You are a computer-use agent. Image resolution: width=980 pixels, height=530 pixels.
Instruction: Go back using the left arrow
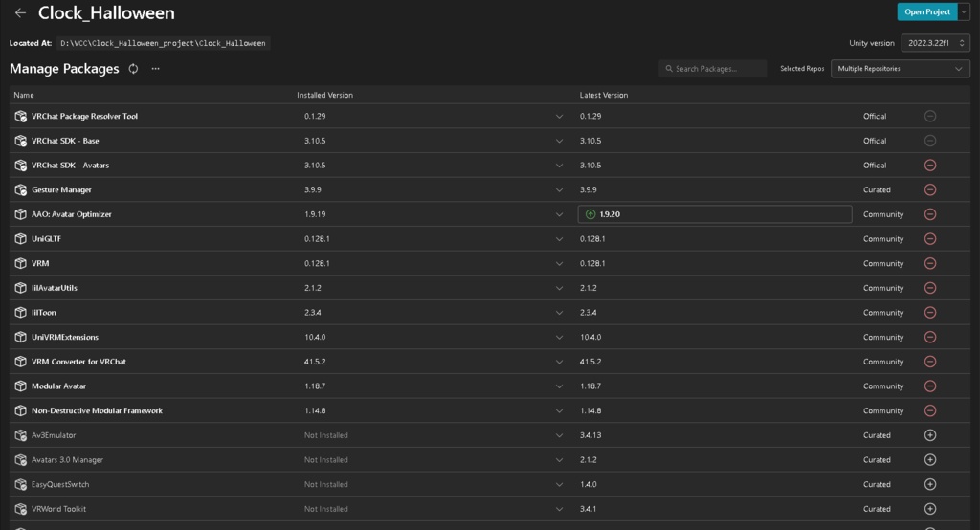(20, 12)
